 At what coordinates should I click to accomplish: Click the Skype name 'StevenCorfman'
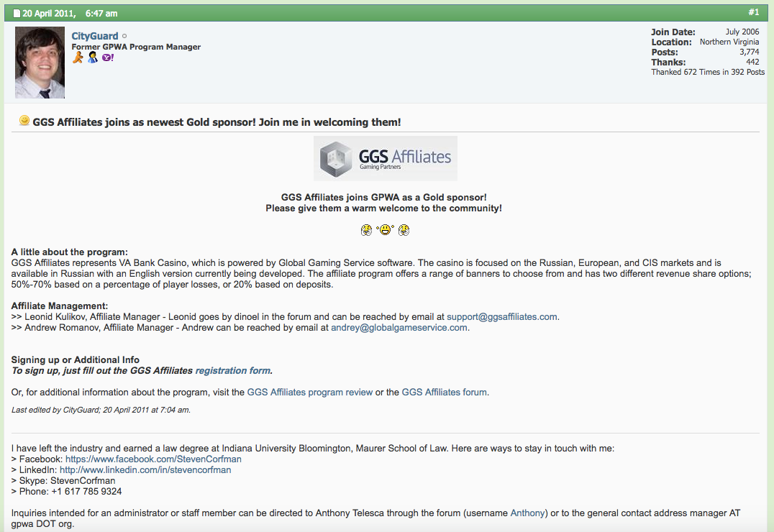point(83,481)
